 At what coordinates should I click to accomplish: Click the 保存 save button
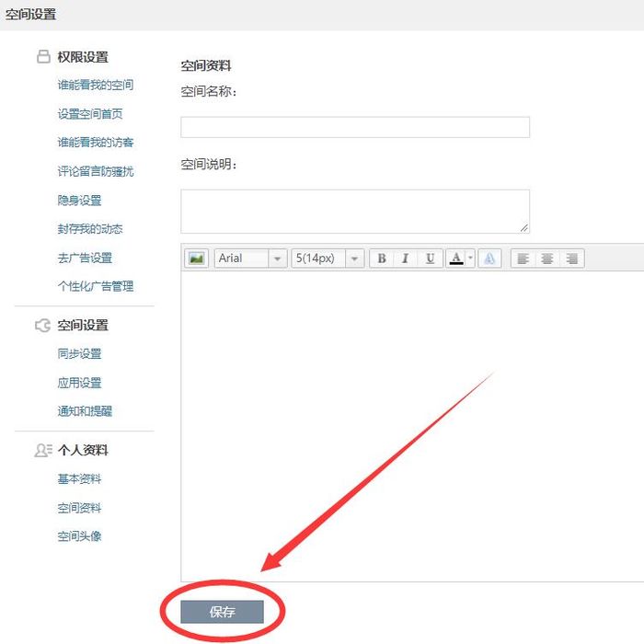pyautogui.click(x=223, y=612)
